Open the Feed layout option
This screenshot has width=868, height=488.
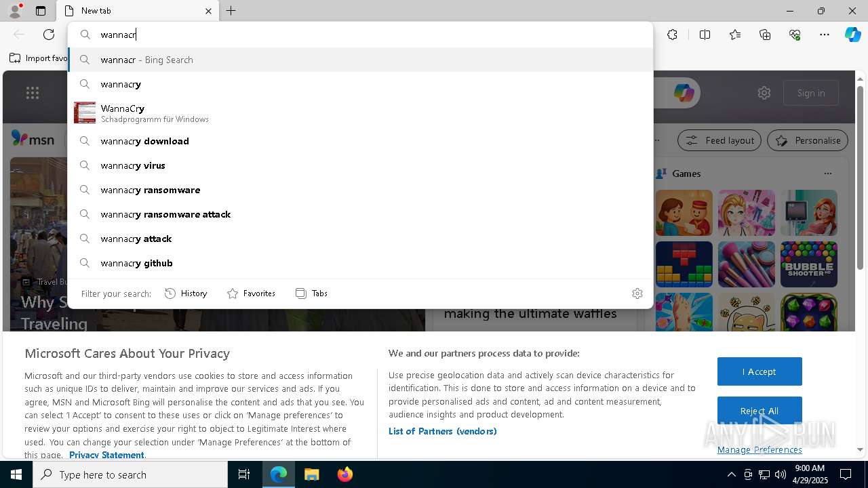pos(720,140)
